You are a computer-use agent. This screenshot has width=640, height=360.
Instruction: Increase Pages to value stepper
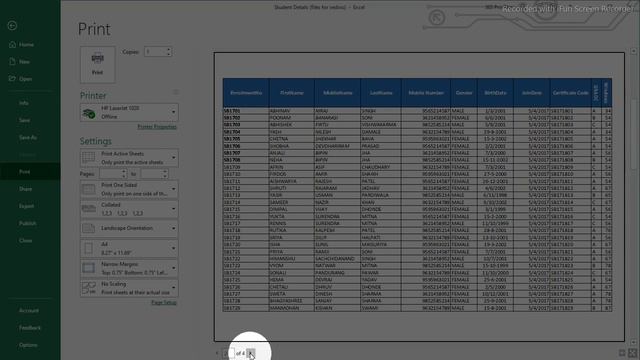tap(165, 171)
